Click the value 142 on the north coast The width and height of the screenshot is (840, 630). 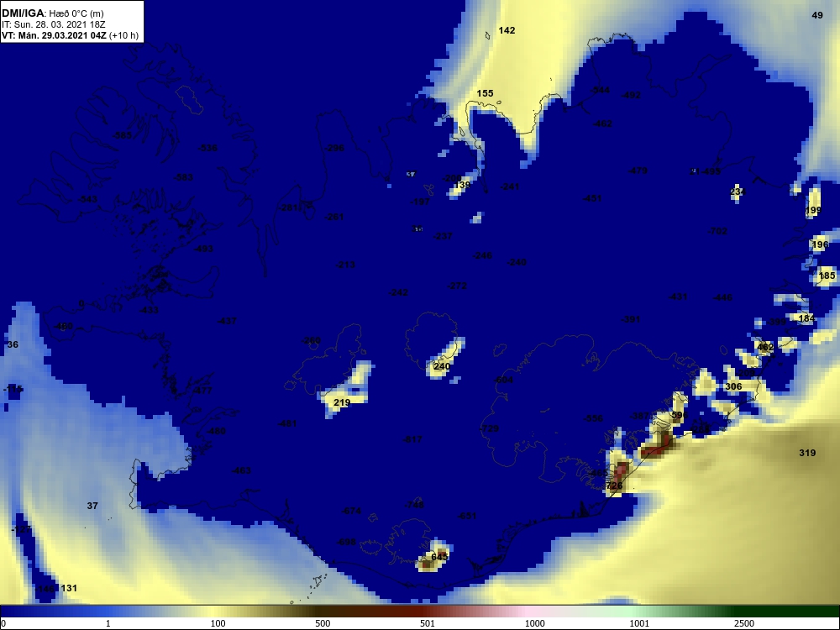pos(507,30)
